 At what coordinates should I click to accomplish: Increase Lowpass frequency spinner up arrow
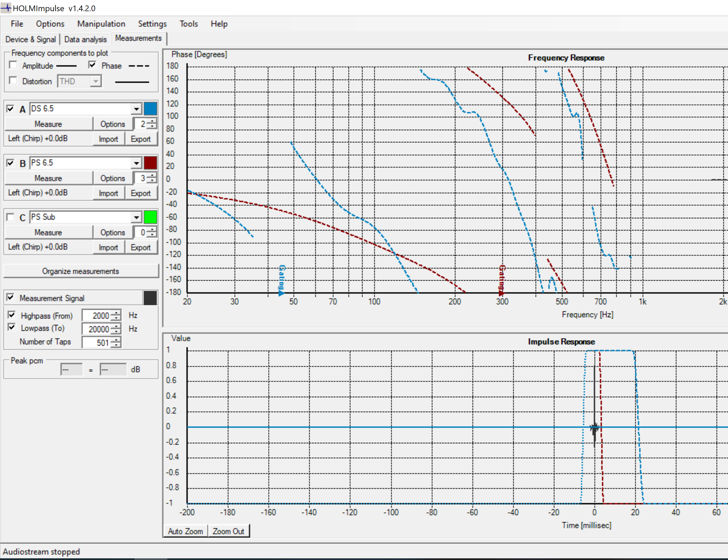coord(116,327)
